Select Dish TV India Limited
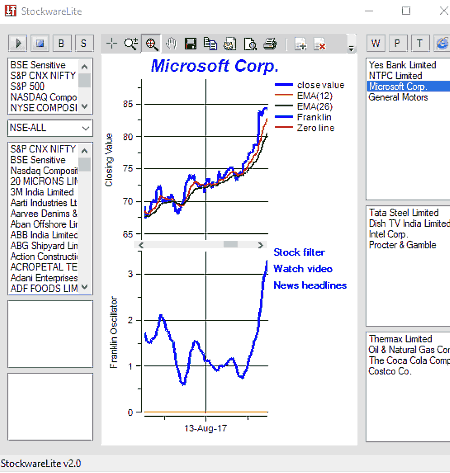The image size is (450, 473). [409, 223]
